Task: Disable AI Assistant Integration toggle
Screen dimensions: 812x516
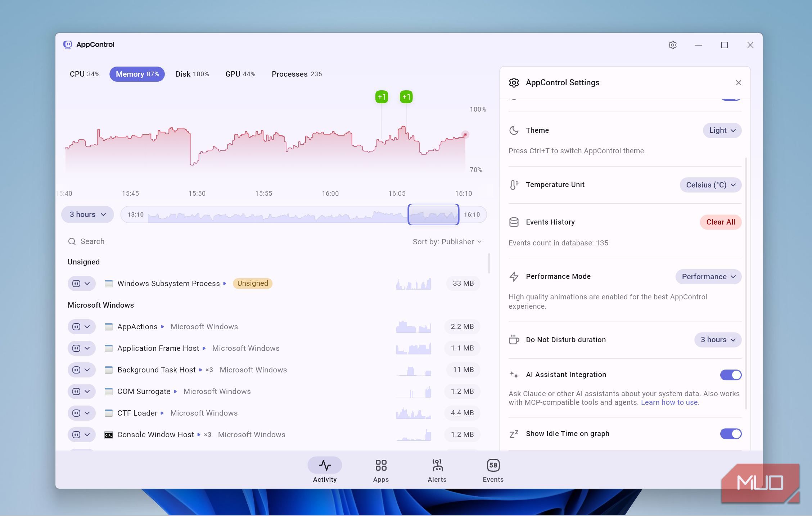Action: [x=731, y=375]
